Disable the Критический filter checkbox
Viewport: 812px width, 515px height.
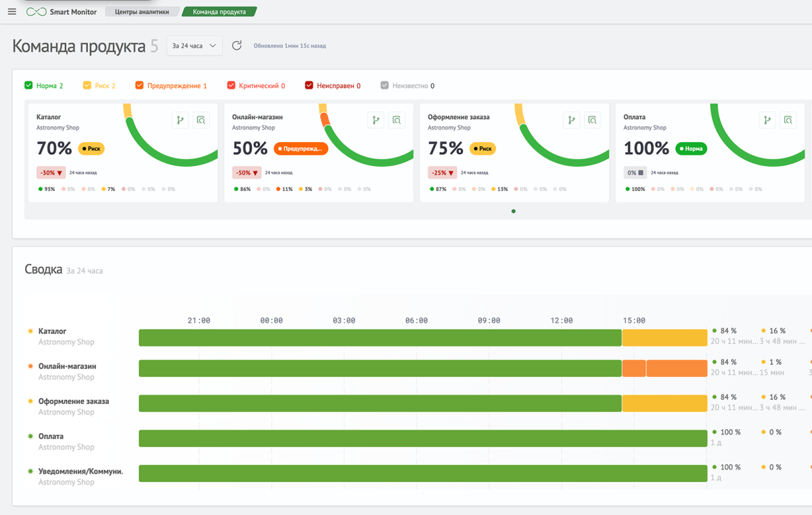click(x=231, y=85)
